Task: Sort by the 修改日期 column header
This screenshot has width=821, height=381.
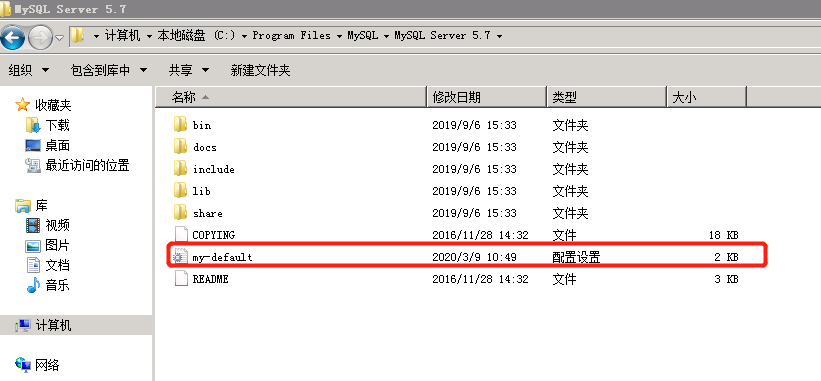Action: [487, 97]
